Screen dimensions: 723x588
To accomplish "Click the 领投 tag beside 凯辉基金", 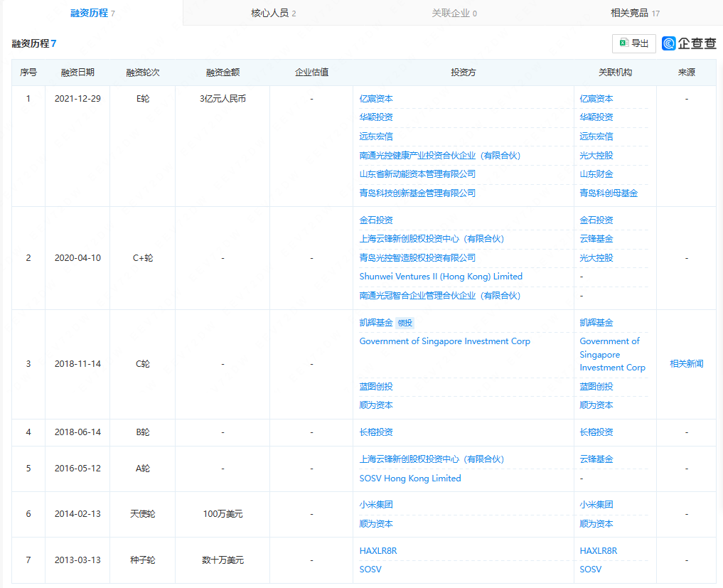I will 405,323.
